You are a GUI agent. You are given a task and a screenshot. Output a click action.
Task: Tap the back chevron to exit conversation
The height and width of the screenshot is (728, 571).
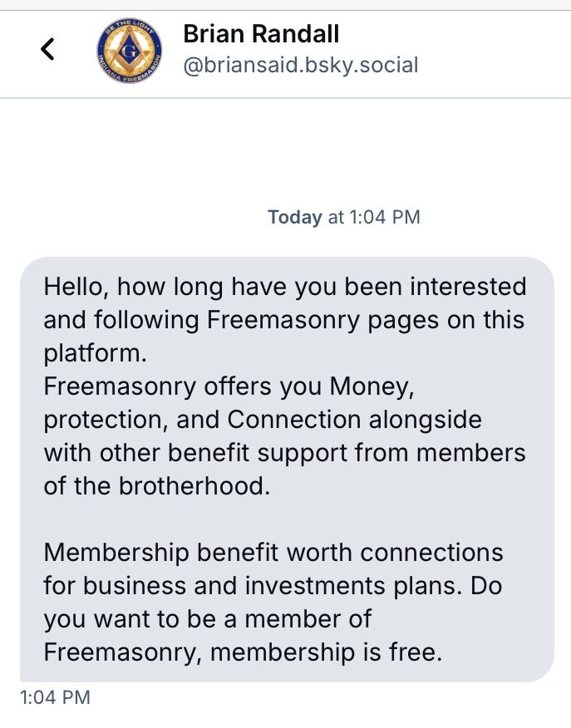[x=47, y=50]
